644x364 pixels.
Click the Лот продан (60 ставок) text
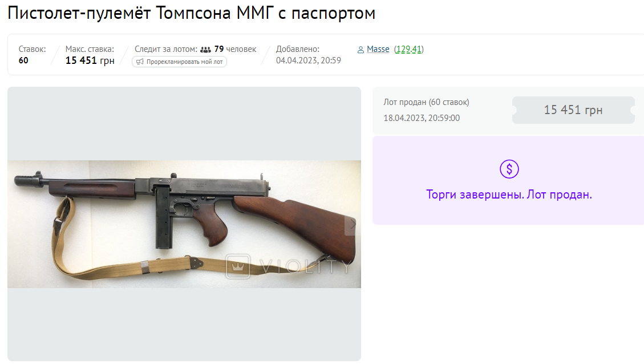pyautogui.click(x=426, y=102)
